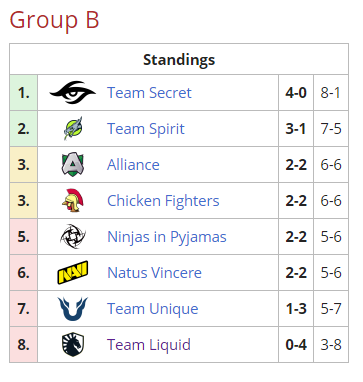The width and height of the screenshot is (363, 382).
Task: Click the Team Spirit dragon logo
Action: click(x=73, y=128)
